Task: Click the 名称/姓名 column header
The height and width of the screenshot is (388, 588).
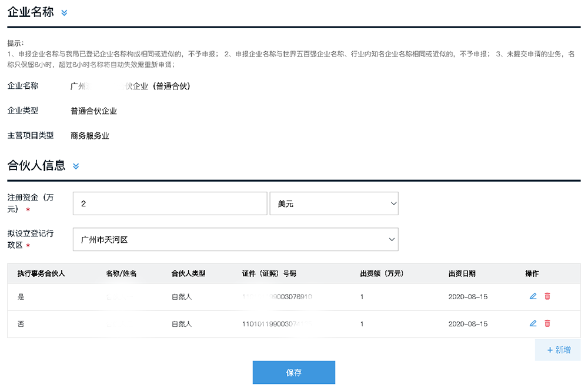Action: coord(121,273)
